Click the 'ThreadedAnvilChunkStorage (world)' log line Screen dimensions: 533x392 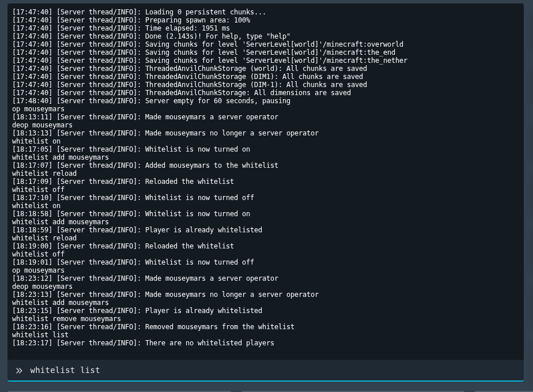(x=190, y=69)
